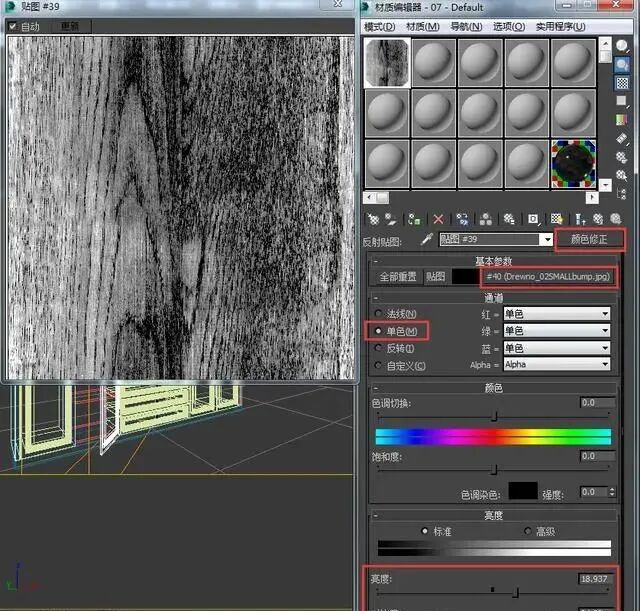Viewport: 640px width, 611px height.
Task: Toggle the Backlight icon
Action: click(622, 64)
